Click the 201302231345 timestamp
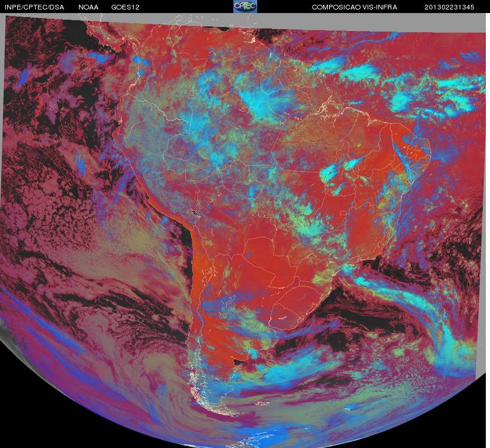 pyautogui.click(x=450, y=7)
